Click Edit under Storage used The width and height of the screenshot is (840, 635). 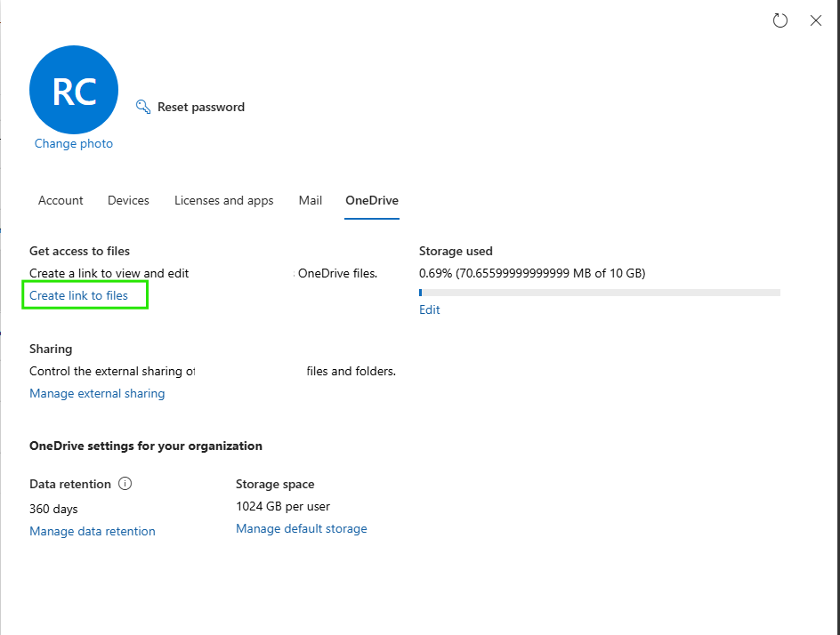[x=430, y=309]
